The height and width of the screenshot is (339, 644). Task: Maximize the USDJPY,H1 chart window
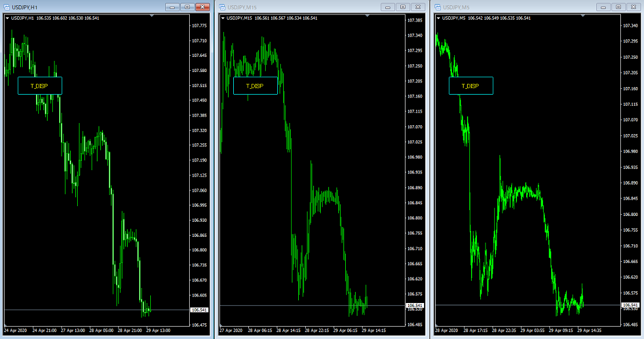pyautogui.click(x=186, y=8)
